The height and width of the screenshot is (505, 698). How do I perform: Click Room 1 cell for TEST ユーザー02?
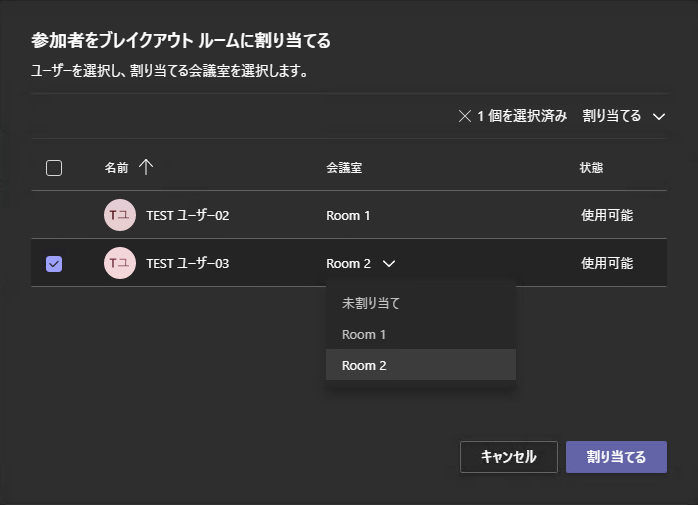click(348, 215)
